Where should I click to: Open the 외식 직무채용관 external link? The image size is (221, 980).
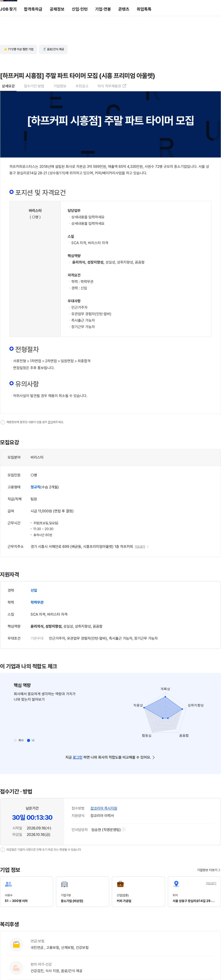pos(112,86)
